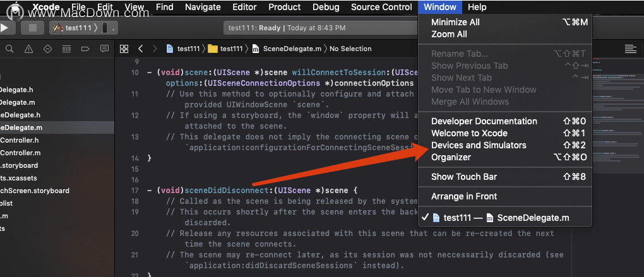Open the Xcode menu
The height and width of the screenshot is (277, 644).
pos(46,7)
